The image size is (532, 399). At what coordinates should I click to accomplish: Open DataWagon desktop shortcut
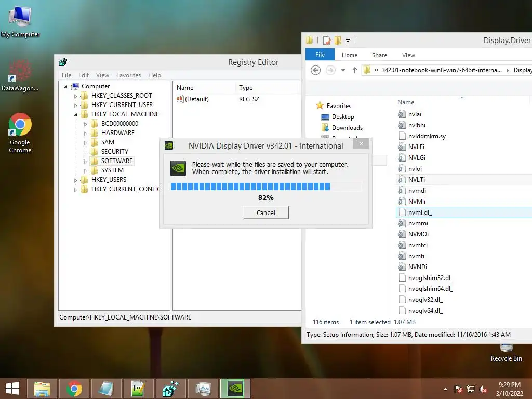20,75
